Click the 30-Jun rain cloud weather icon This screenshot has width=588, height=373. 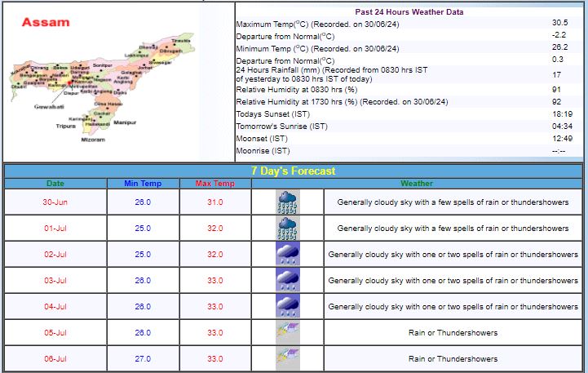(288, 202)
